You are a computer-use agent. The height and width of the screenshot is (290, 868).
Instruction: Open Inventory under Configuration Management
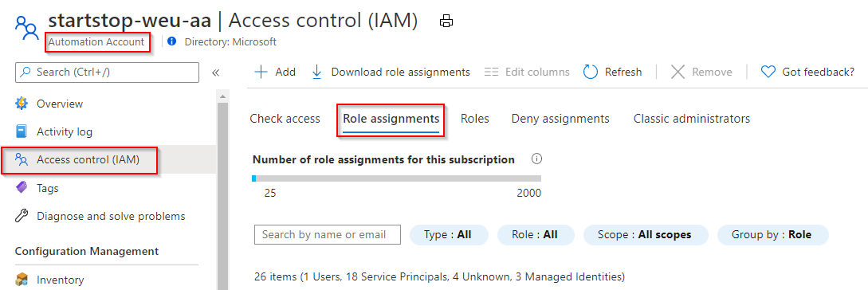60,280
